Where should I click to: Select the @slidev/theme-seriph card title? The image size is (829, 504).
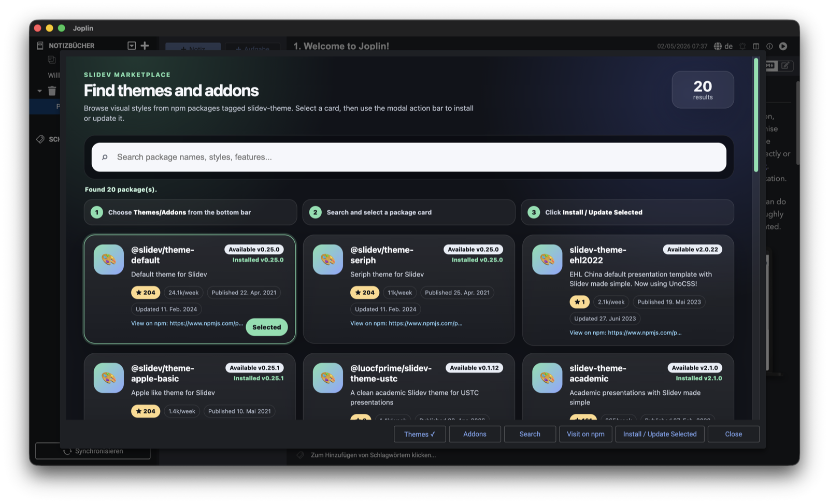pyautogui.click(x=382, y=255)
